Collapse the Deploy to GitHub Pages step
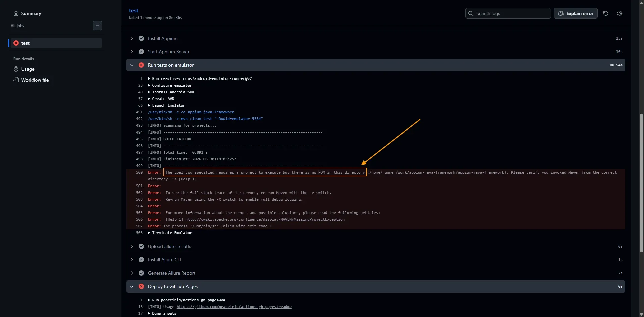The height and width of the screenshot is (317, 644). coord(376,286)
